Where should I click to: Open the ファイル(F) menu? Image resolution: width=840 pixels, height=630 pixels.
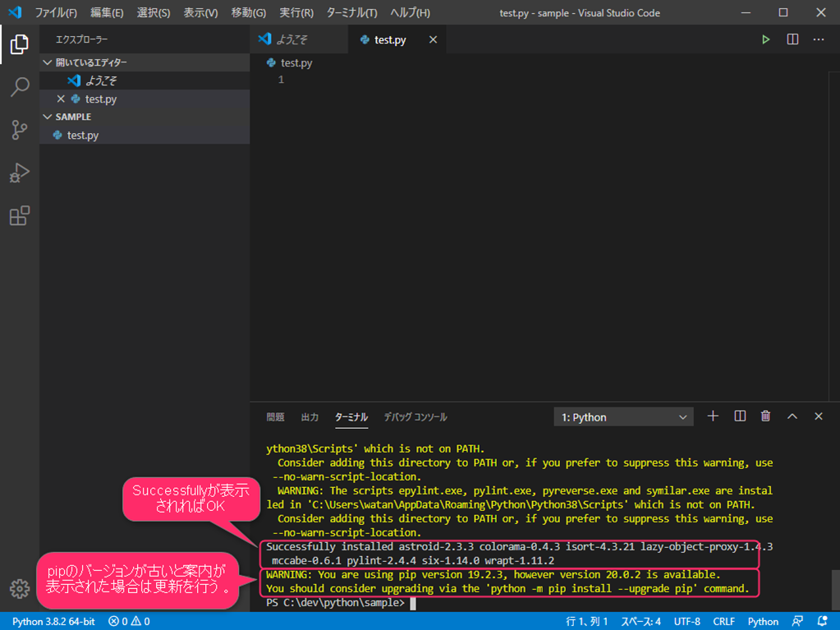(56, 12)
